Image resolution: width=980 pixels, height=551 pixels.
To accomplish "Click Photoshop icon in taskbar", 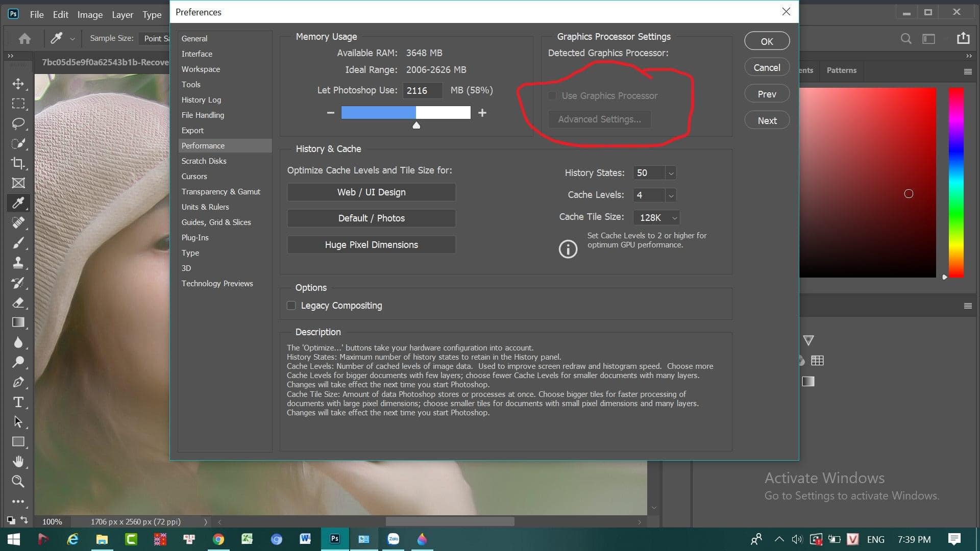I will click(x=334, y=540).
